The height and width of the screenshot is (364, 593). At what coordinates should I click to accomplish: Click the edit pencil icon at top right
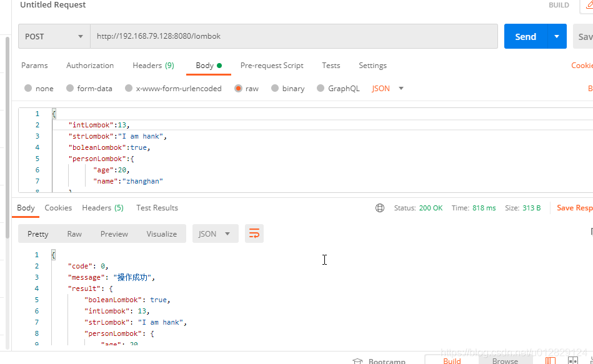tap(589, 4)
